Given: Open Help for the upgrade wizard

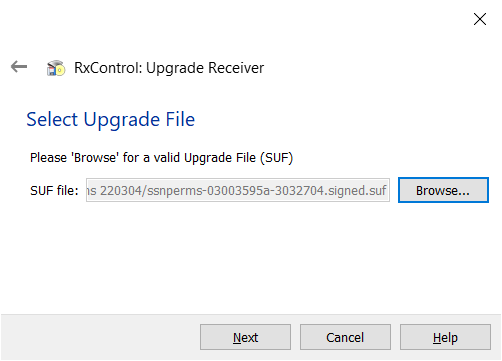Looking at the screenshot, I should click(445, 337).
